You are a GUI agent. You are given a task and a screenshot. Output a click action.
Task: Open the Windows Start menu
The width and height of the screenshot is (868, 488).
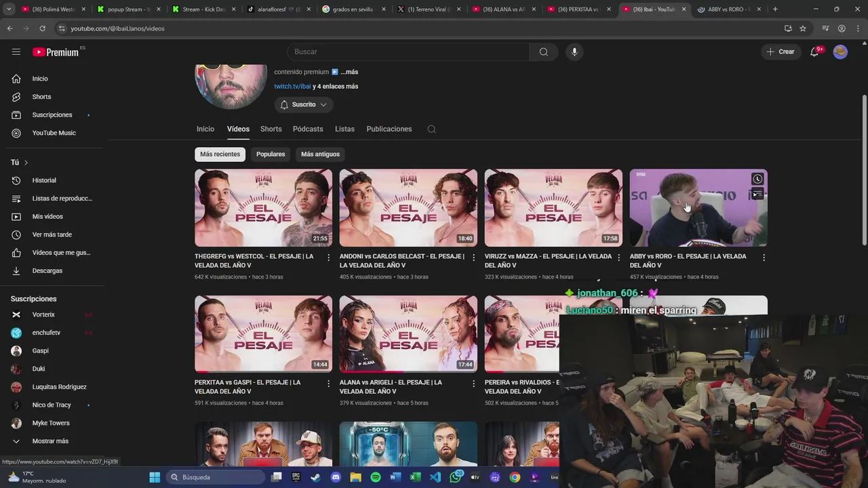pos(155,477)
